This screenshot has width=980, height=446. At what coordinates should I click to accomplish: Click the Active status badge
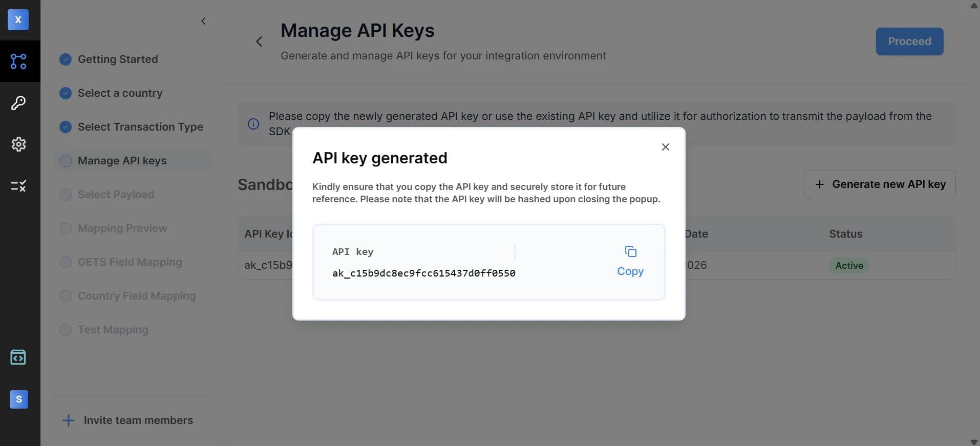pos(849,265)
